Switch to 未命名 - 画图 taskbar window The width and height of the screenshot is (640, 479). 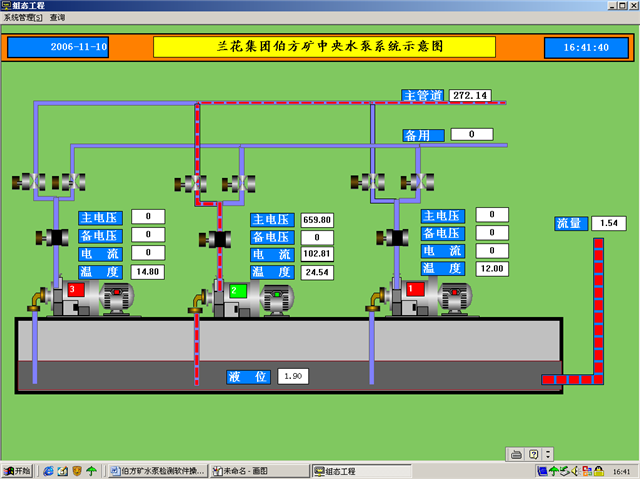[259, 471]
